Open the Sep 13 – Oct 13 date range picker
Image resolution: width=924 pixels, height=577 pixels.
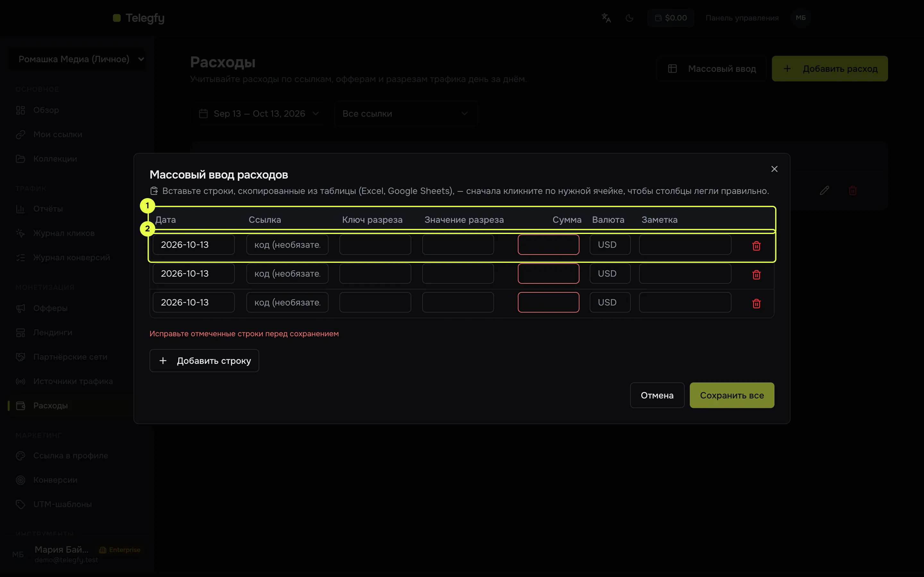tap(259, 114)
